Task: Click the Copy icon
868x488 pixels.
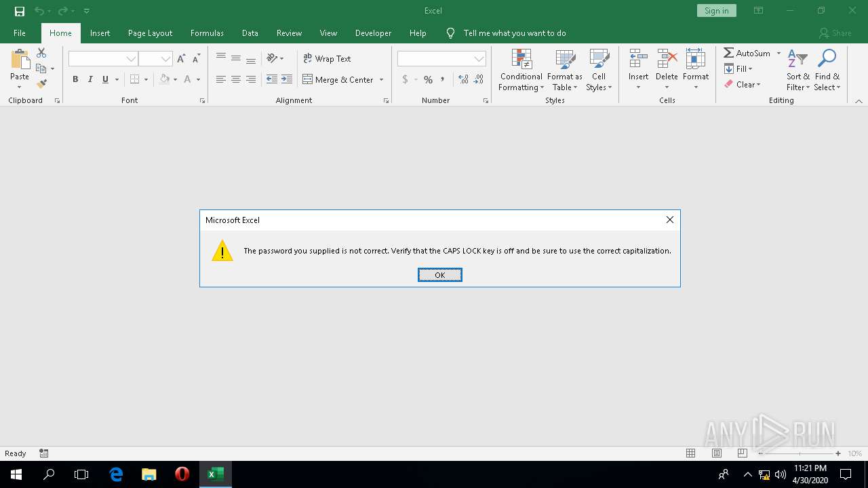Action: pos(41,68)
